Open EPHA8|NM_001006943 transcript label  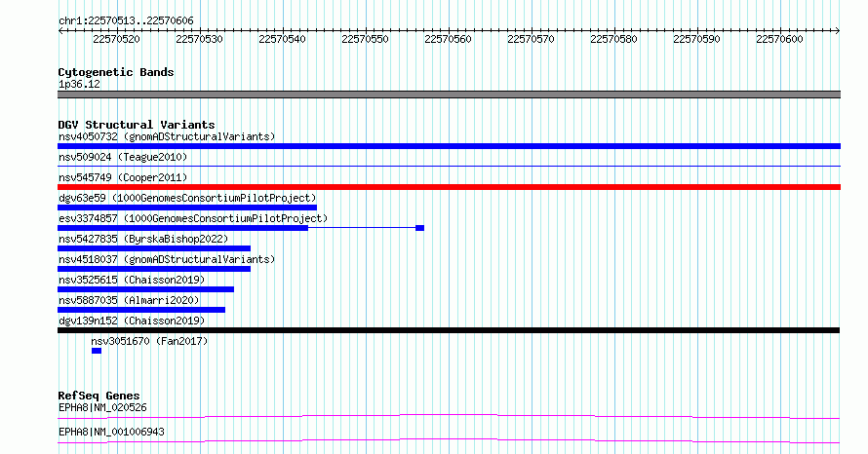(x=111, y=432)
